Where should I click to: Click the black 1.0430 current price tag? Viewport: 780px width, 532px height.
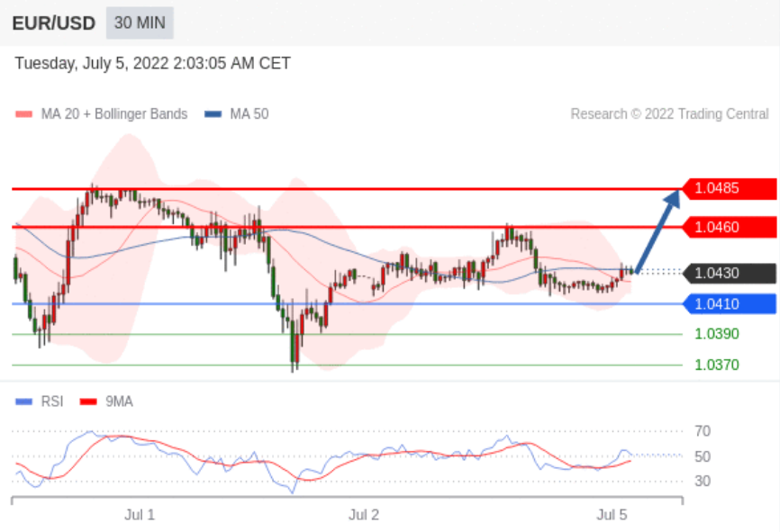tap(730, 273)
